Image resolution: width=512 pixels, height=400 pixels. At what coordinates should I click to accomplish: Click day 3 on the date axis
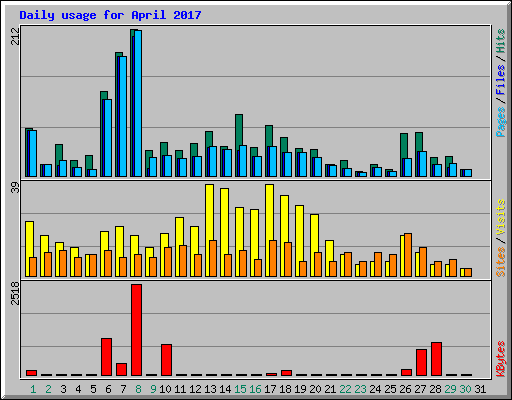coord(63,389)
